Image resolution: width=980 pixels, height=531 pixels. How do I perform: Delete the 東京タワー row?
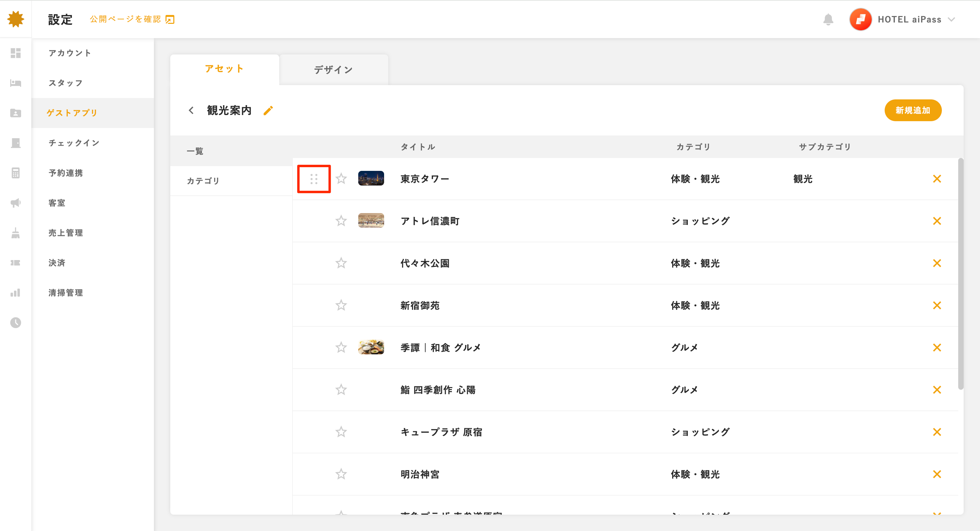point(937,179)
